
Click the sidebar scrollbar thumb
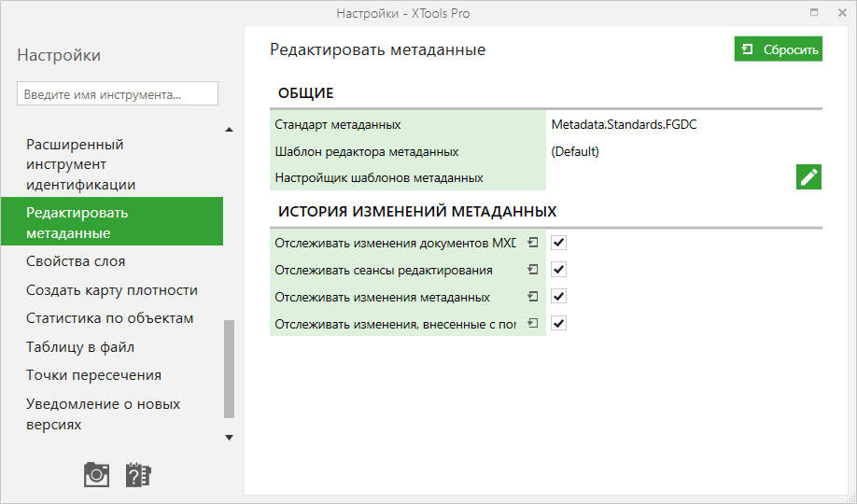click(229, 369)
